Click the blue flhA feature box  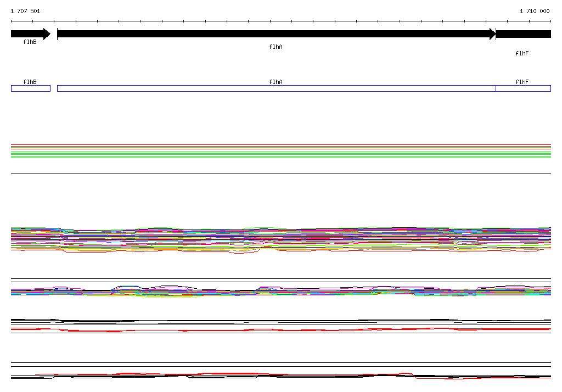click(x=277, y=88)
